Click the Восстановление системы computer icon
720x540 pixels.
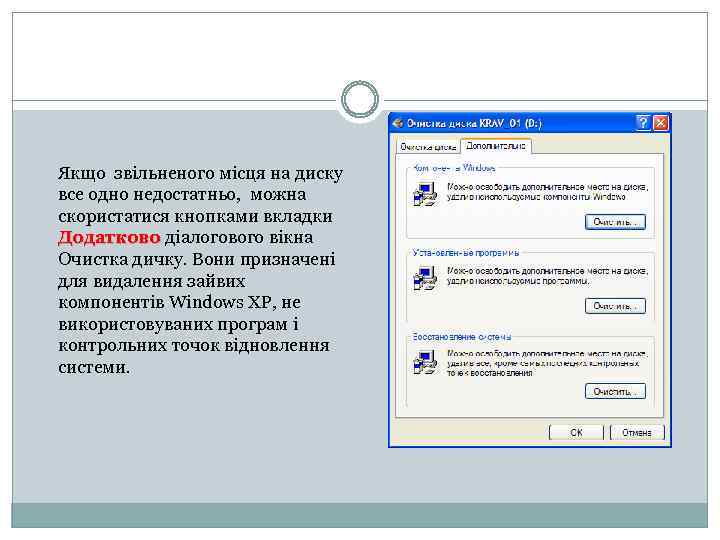click(425, 362)
